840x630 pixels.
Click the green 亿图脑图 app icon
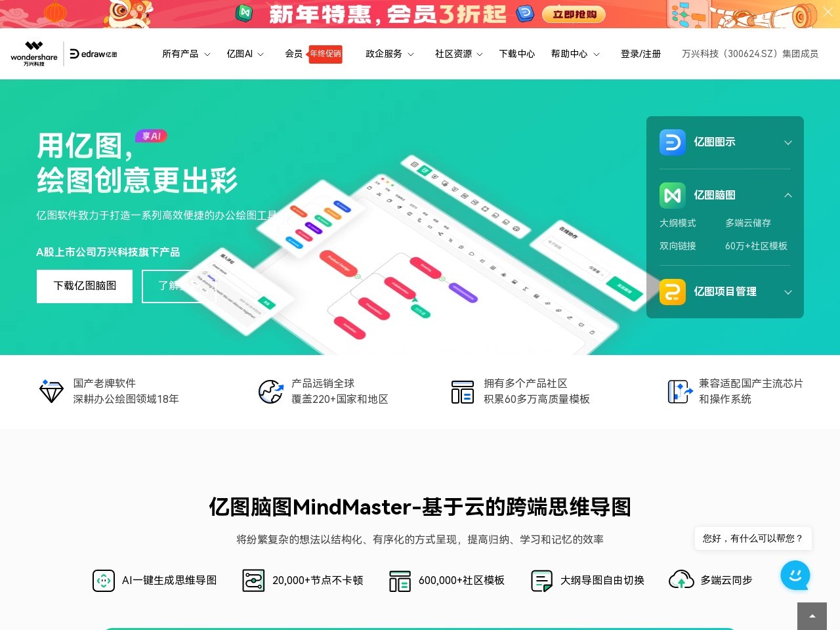[x=671, y=195]
